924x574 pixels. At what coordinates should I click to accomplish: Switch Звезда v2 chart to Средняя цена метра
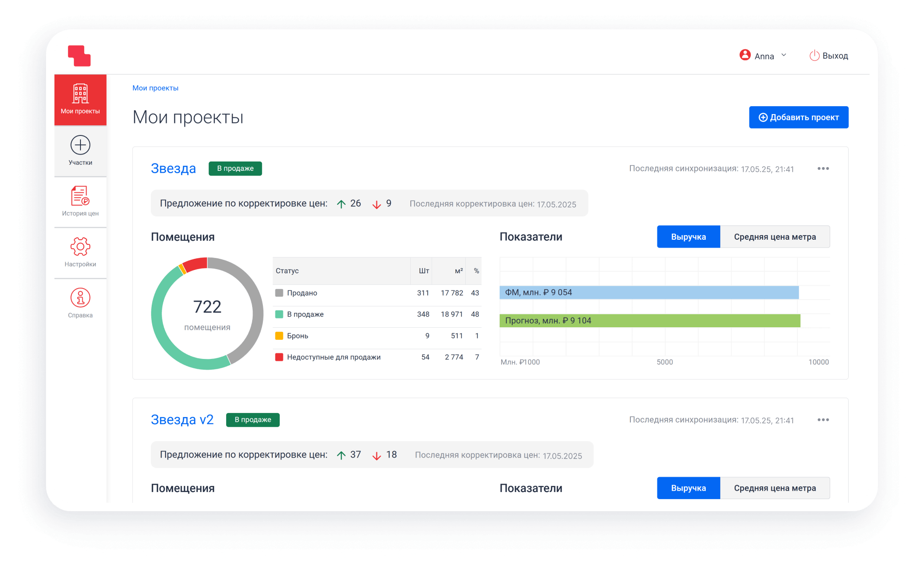pos(775,488)
